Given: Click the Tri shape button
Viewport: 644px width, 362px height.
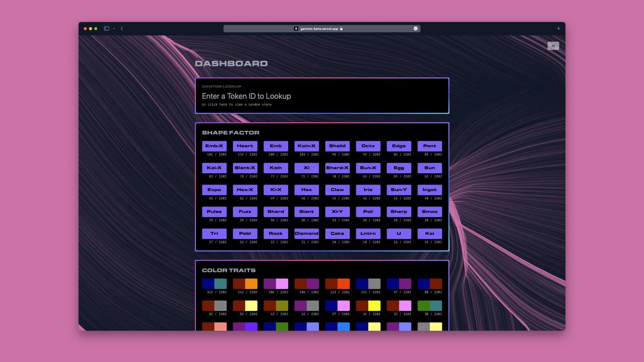Looking at the screenshot, I should (214, 234).
